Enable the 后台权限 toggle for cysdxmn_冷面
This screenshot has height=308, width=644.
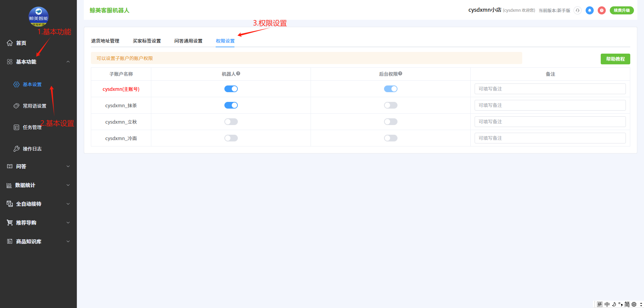[390, 138]
